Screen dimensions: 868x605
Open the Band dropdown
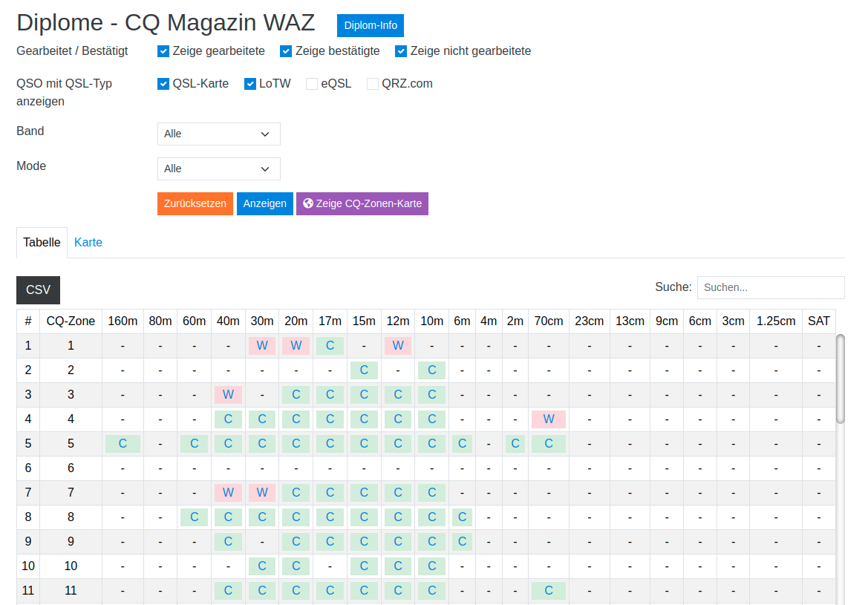coord(219,134)
